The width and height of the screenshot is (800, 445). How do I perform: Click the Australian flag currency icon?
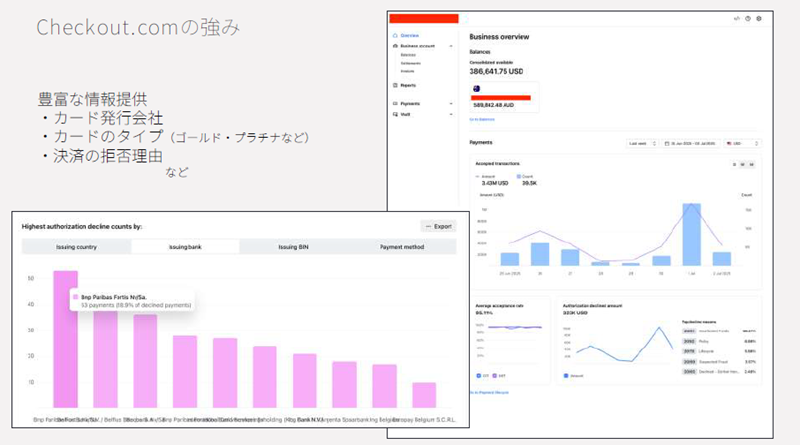(476, 89)
